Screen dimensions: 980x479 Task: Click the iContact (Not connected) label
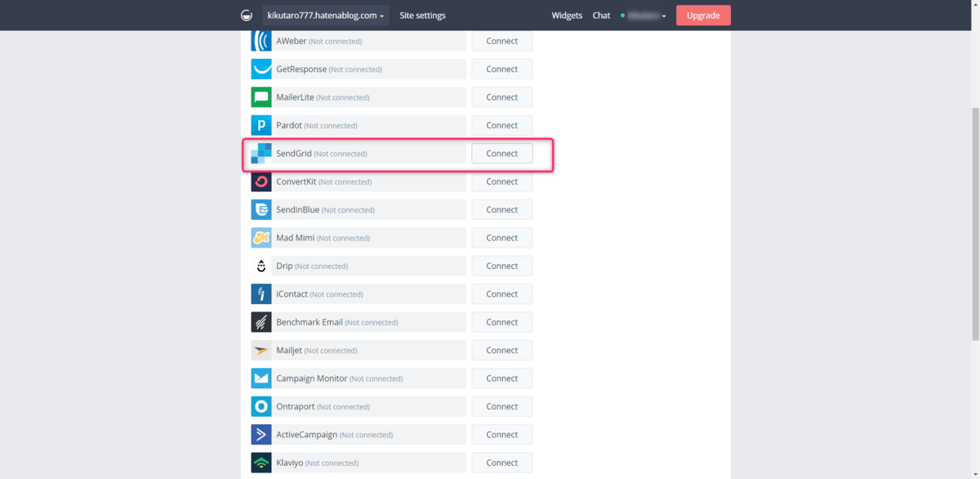click(319, 294)
